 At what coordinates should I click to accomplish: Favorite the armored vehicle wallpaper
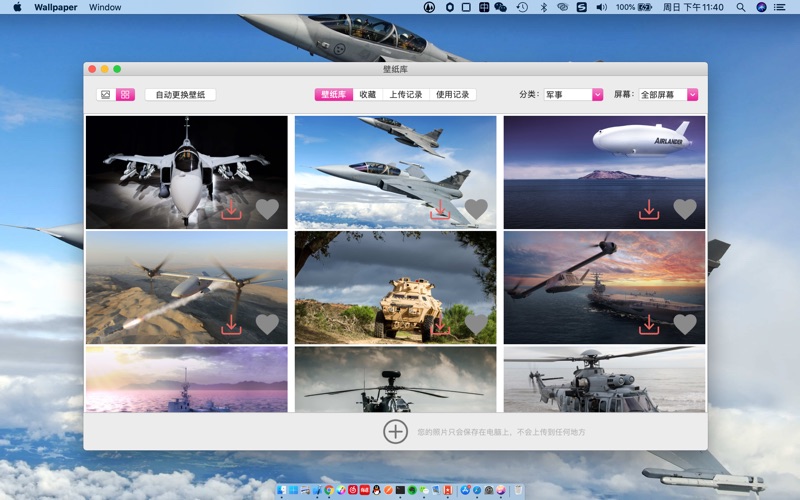pos(476,324)
